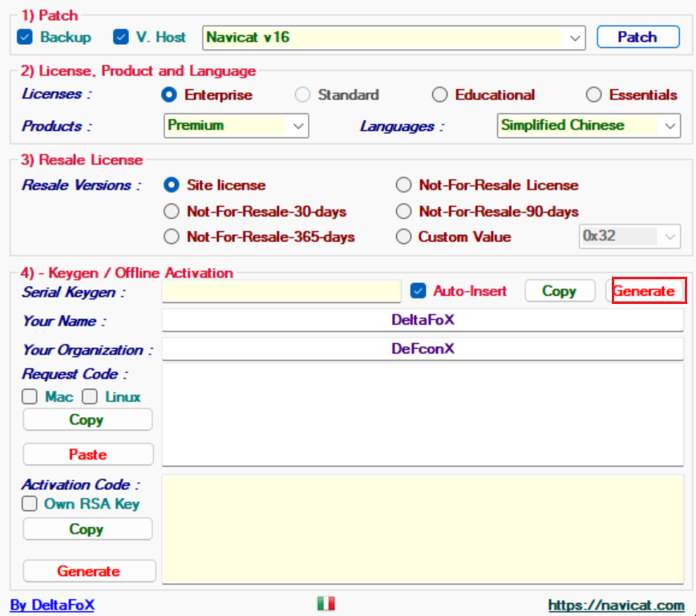
Task: Disable the Auto-Insert checkbox
Action: (x=418, y=291)
